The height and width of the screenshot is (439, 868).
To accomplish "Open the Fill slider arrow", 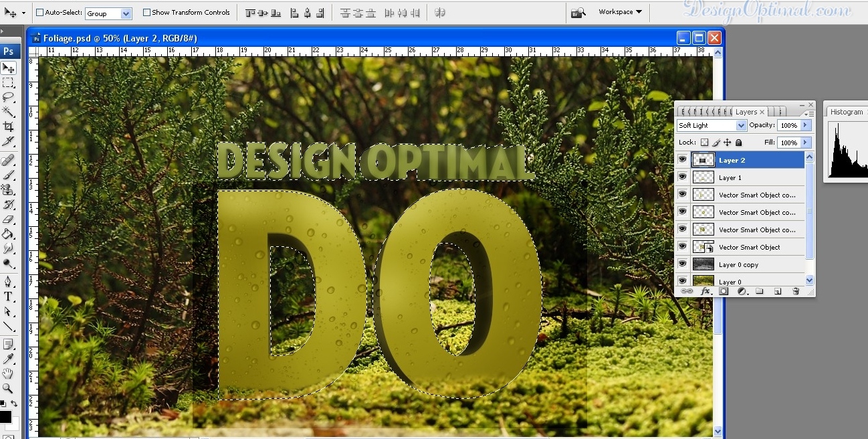I will point(806,143).
